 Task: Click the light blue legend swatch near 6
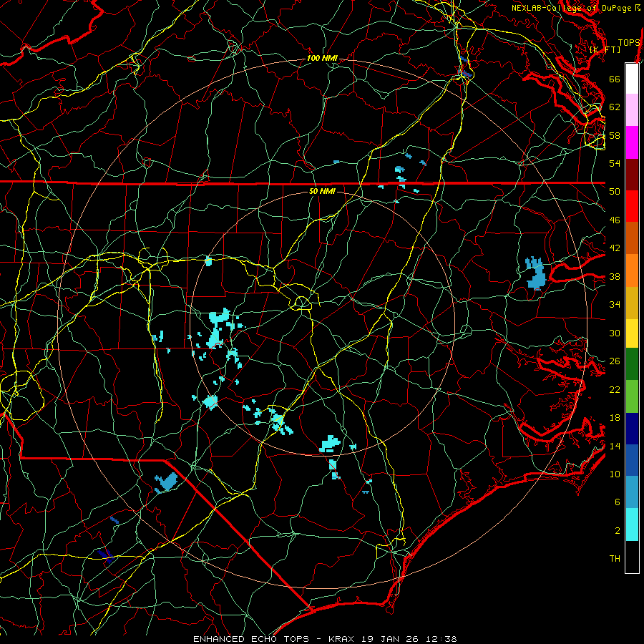click(632, 492)
